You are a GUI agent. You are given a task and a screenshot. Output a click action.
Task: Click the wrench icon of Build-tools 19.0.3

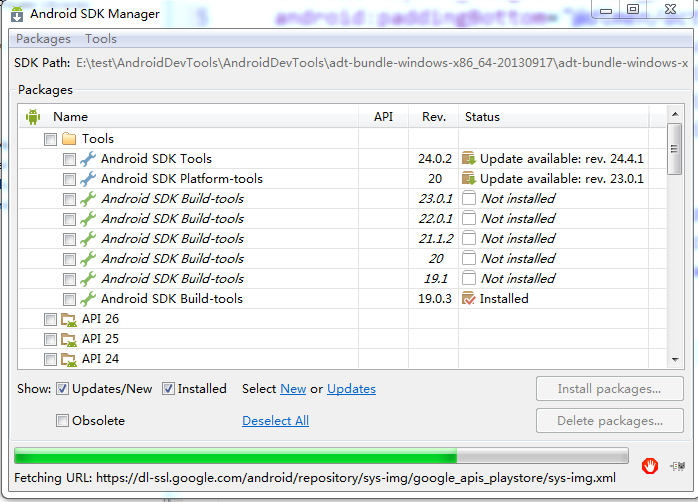click(88, 299)
